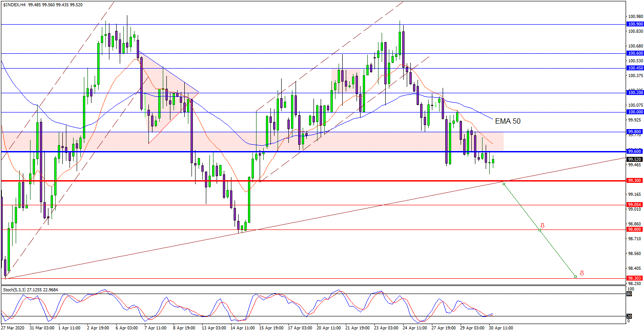This screenshot has height=333, width=644.
Task: Click the red 99.300 price level tag
Action: (x=635, y=181)
